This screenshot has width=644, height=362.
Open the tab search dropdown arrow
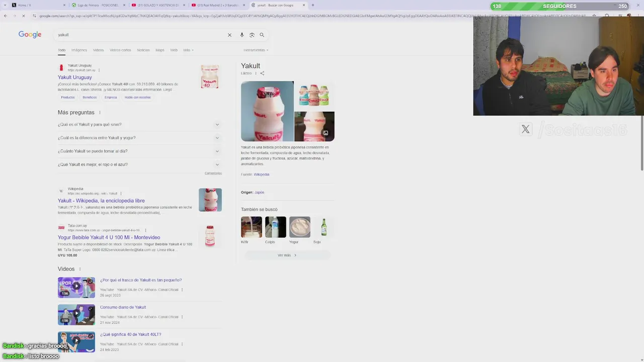point(5,5)
